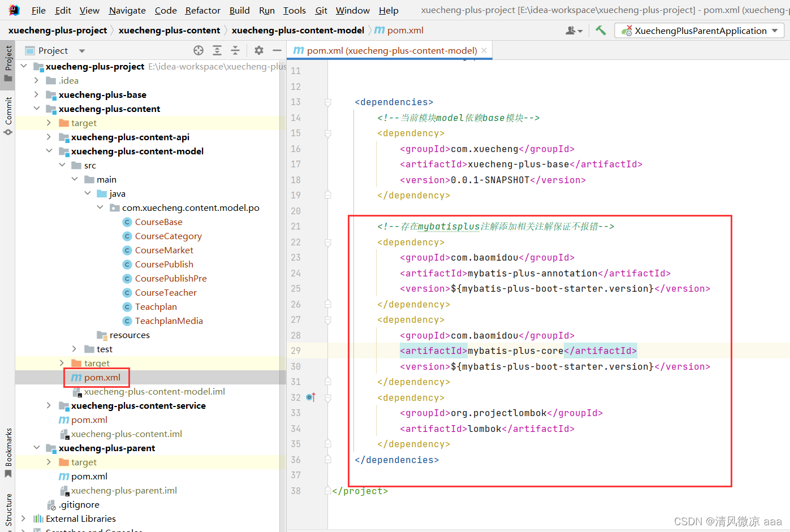This screenshot has width=790, height=532.
Task: Expand the xuecheng-plus-content-service module
Action: point(49,405)
